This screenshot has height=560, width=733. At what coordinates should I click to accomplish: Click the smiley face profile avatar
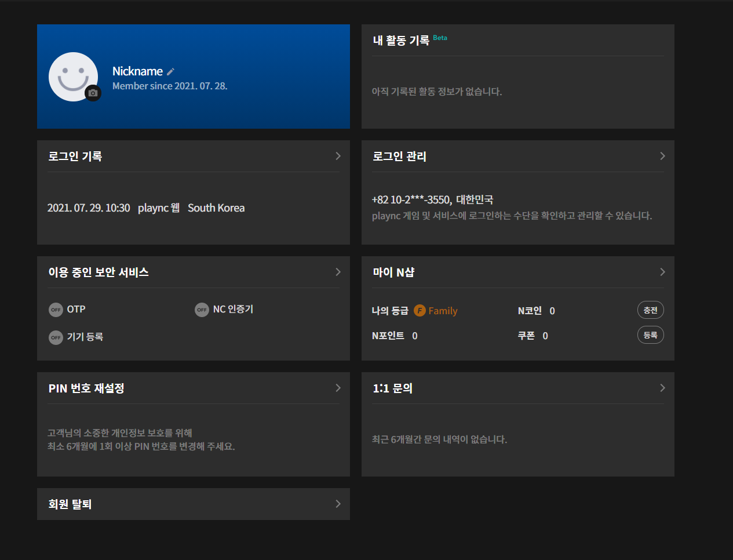(72, 75)
